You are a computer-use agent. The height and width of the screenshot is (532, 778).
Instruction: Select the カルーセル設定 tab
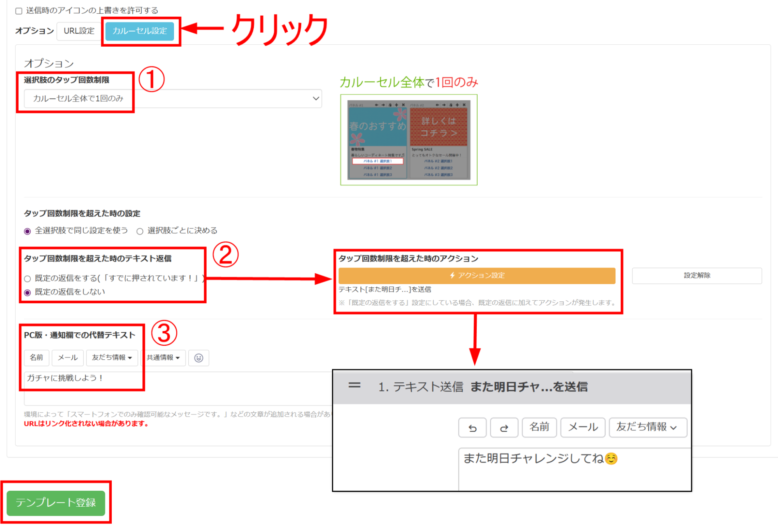point(139,31)
